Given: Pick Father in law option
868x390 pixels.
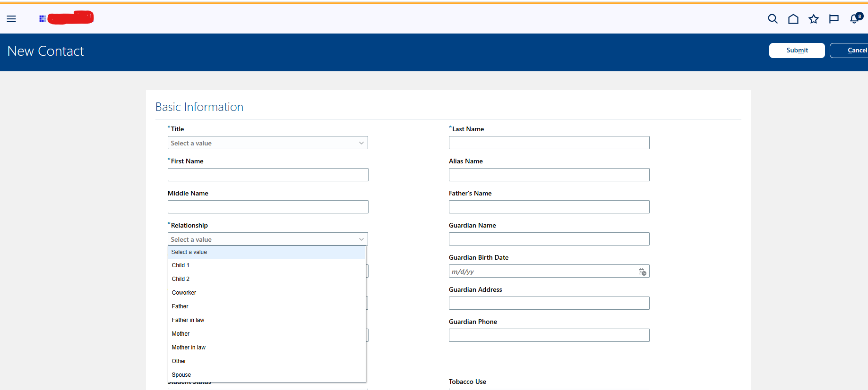Looking at the screenshot, I should tap(267, 320).
